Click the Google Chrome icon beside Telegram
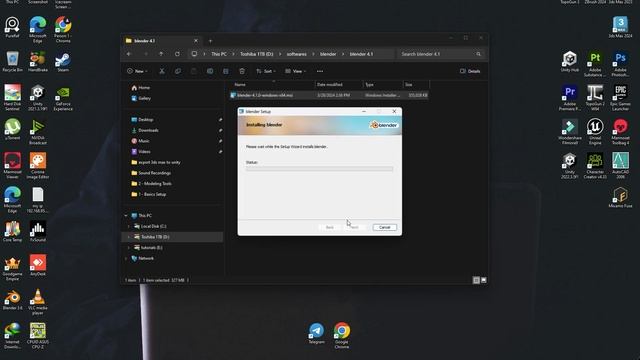Image resolution: width=640 pixels, height=360 pixels. tap(342, 336)
